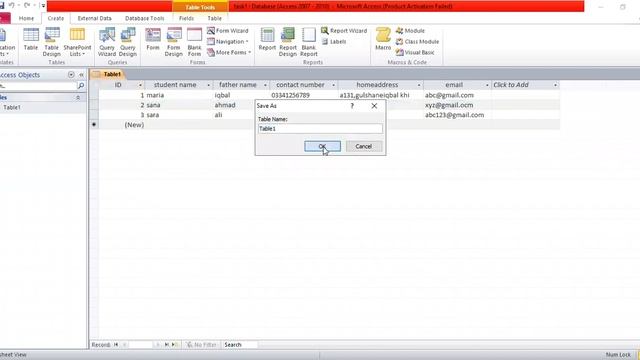Open the ID column dropdown arrow
The width and height of the screenshot is (640, 360).
(x=140, y=85)
